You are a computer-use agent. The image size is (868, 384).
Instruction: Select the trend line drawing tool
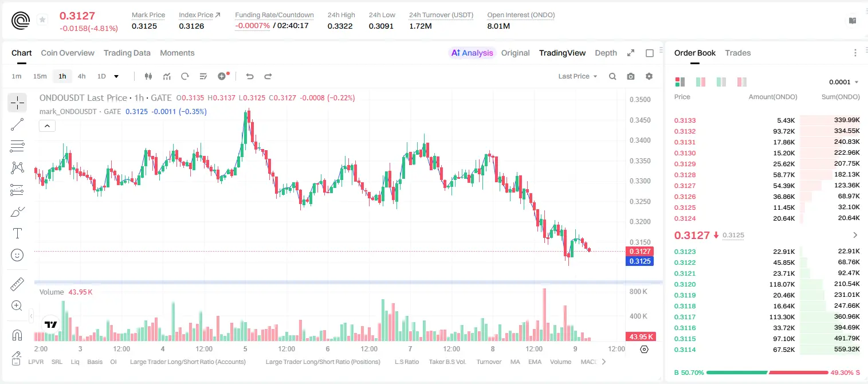(17, 124)
